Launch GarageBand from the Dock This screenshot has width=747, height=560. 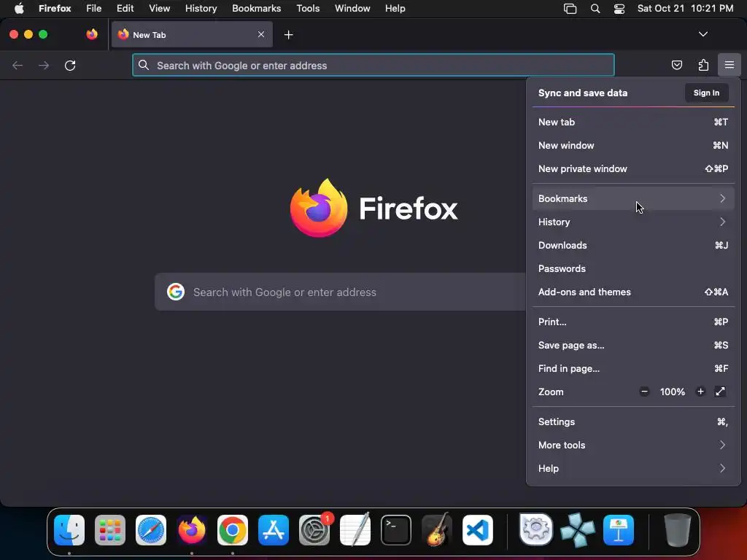coord(436,530)
